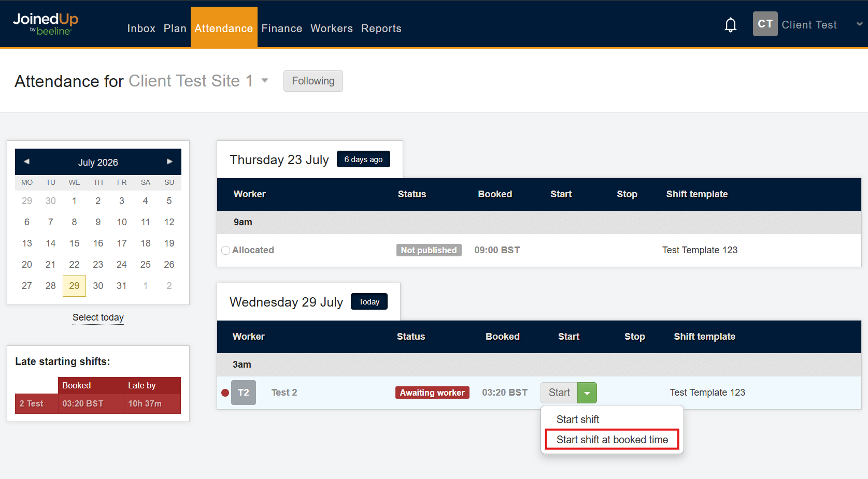Click the 2 Test late shift entry
Viewport: 868px width, 479px height.
32,403
